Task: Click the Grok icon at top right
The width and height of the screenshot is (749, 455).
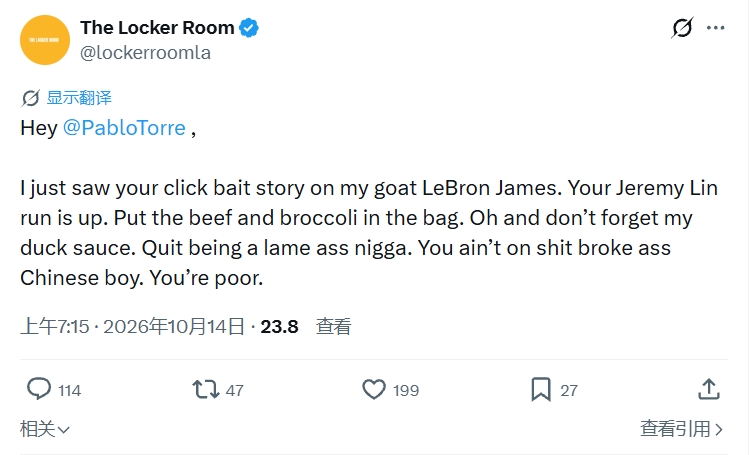Action: pos(682,28)
